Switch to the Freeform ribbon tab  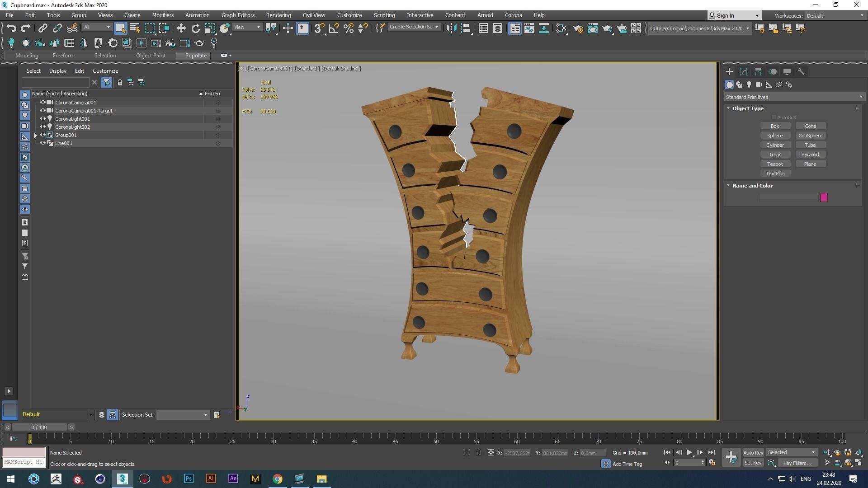click(x=63, y=56)
